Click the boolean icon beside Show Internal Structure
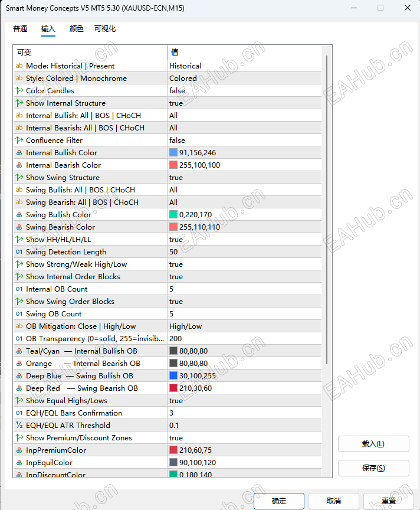Screen dimensions: 420x510 pos(19,103)
